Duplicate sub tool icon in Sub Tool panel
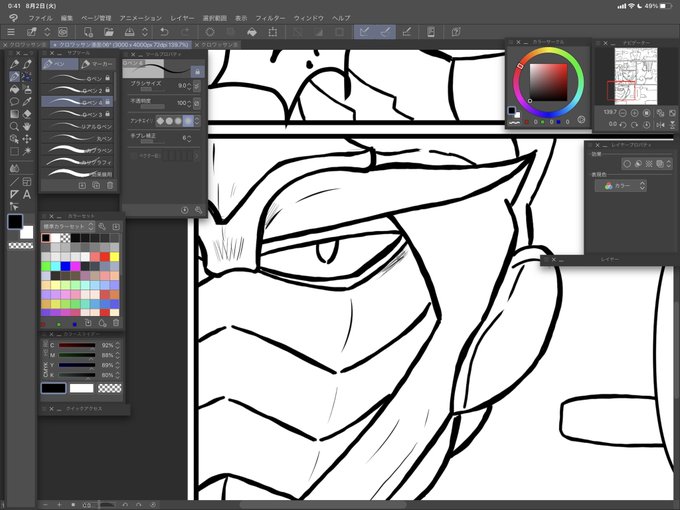680x510 pixels. (96, 186)
